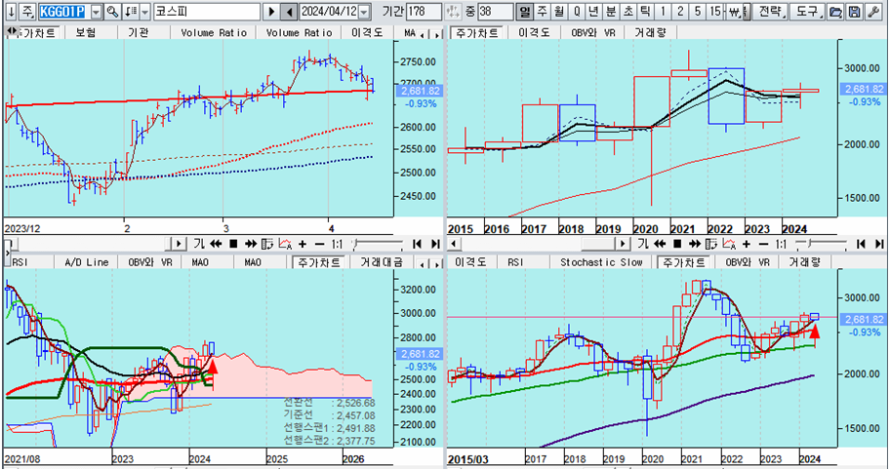The width and height of the screenshot is (890, 470).
Task: Select the 월 (monthly) period toggle
Action: coord(560,11)
